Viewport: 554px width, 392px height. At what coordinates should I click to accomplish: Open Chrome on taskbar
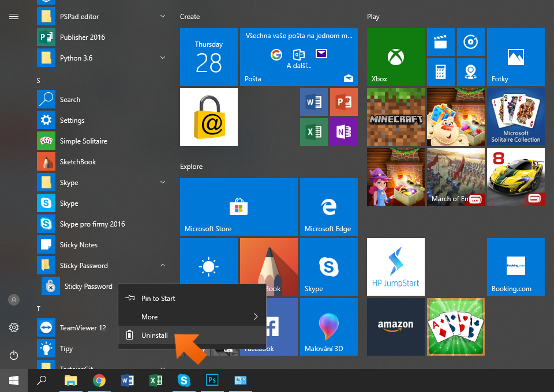point(99,380)
